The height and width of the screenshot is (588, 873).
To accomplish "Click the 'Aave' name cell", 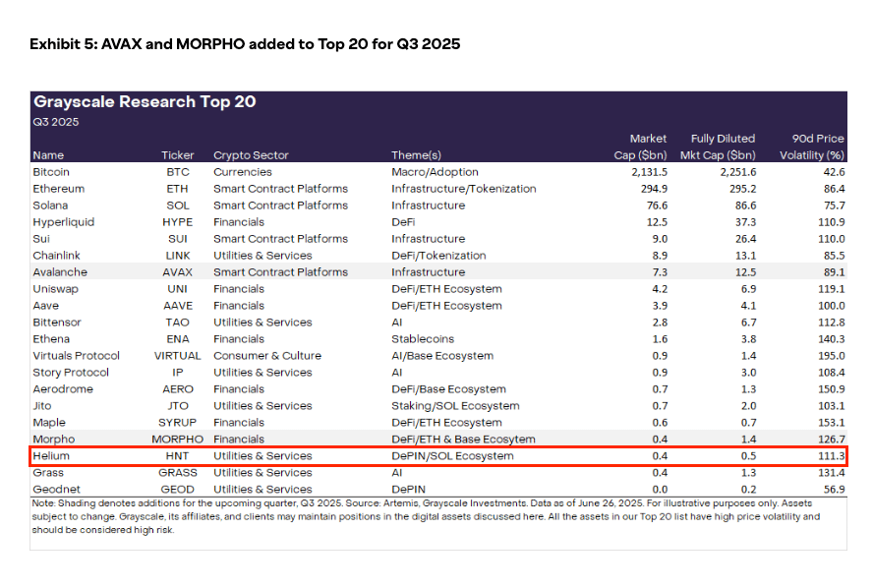I will 45,306.
